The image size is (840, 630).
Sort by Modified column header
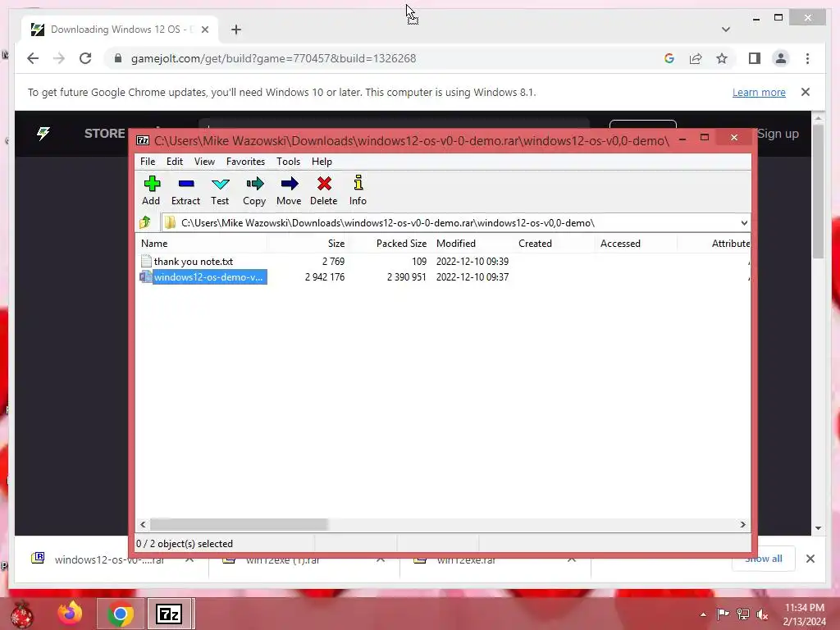click(x=472, y=243)
